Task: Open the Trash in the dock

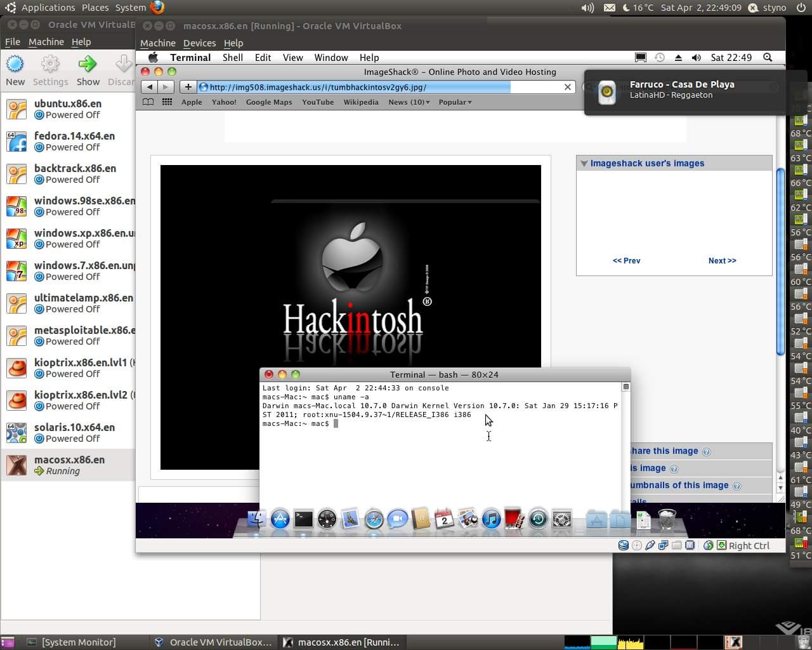Action: (667, 519)
